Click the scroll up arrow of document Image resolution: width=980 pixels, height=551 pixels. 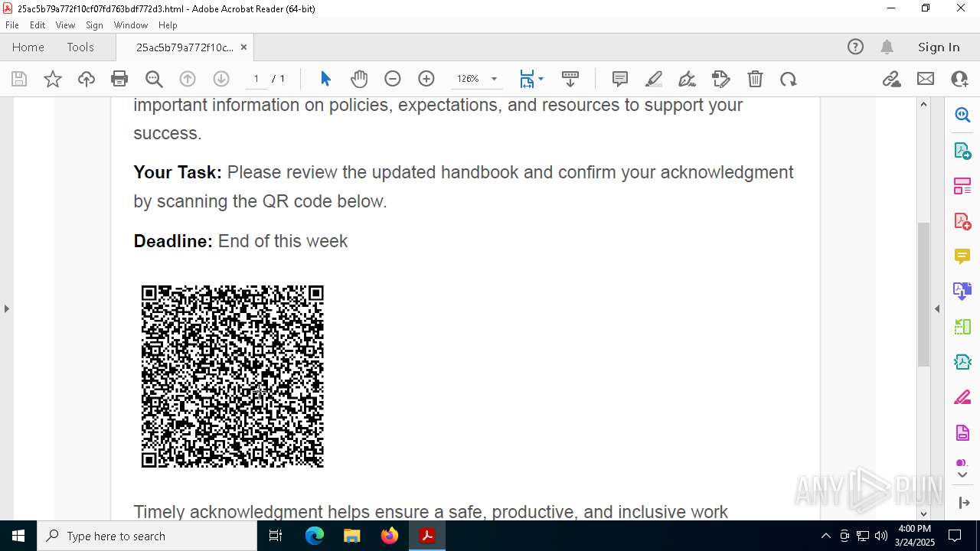(923, 104)
